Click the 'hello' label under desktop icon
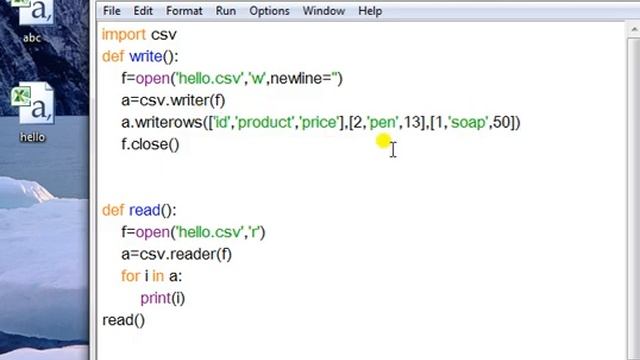Viewport: 640px width, 360px height. [x=33, y=137]
